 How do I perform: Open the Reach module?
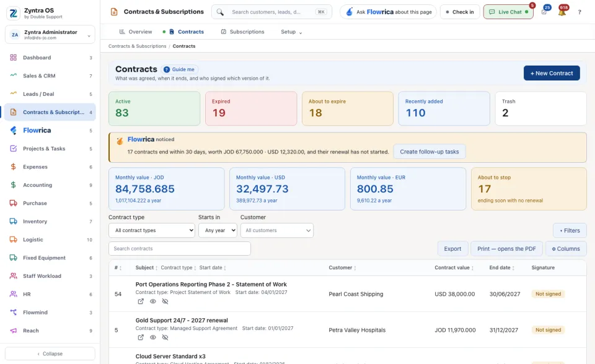[50, 331]
